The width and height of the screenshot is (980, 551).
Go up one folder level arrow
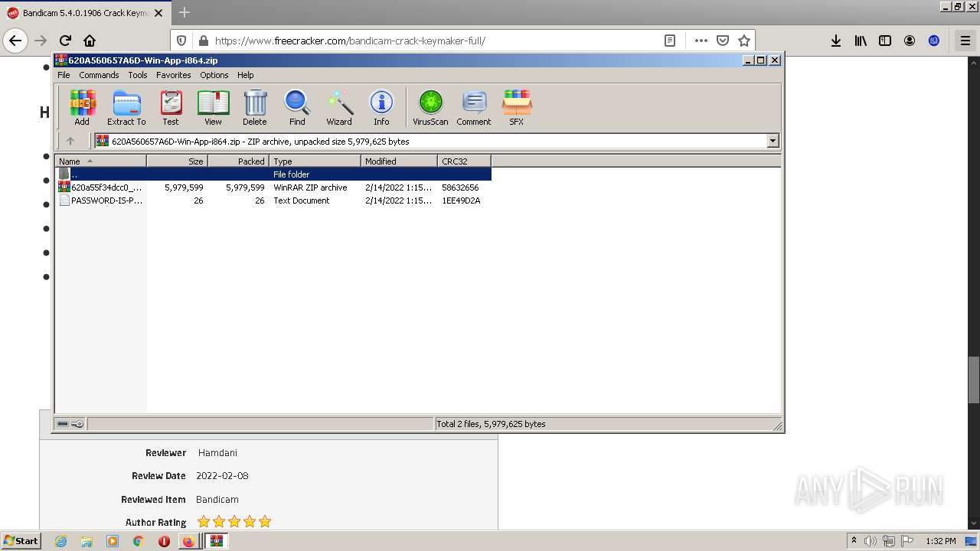(70, 141)
